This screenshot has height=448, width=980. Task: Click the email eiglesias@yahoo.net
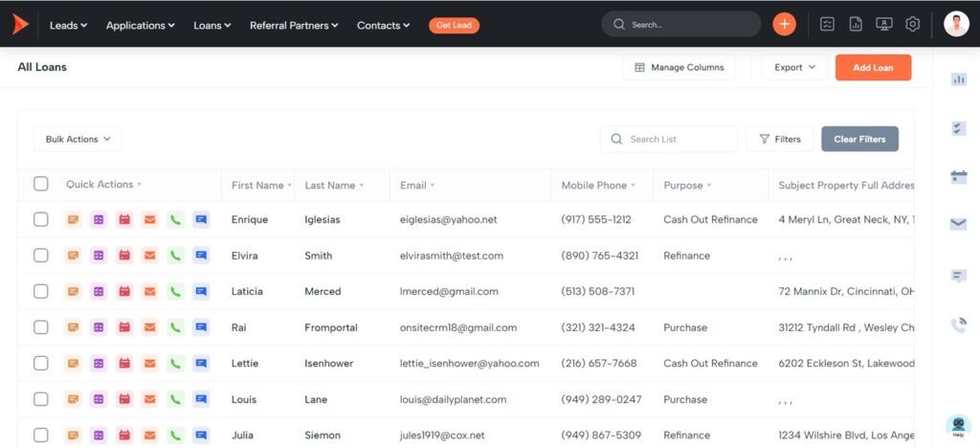point(449,219)
